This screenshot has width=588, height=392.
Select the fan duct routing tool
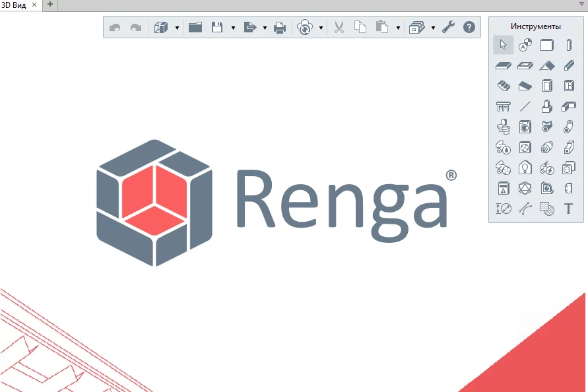503,168
